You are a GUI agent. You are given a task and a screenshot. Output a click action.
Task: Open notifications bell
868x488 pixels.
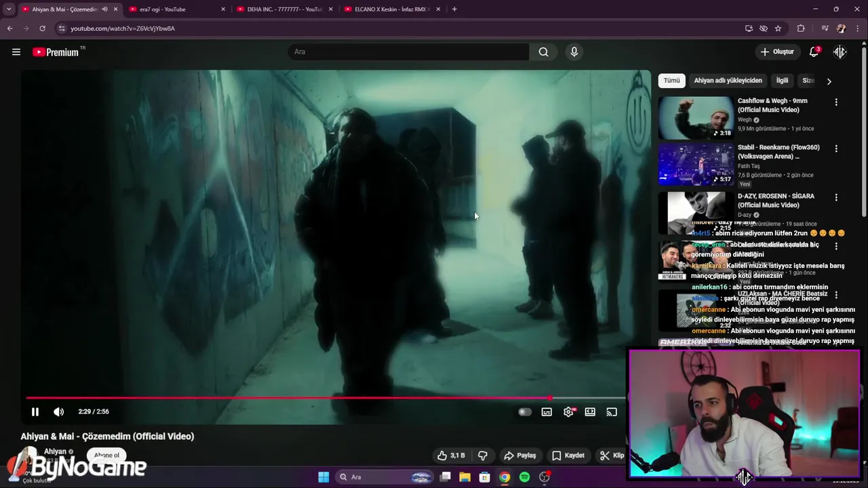[814, 52]
